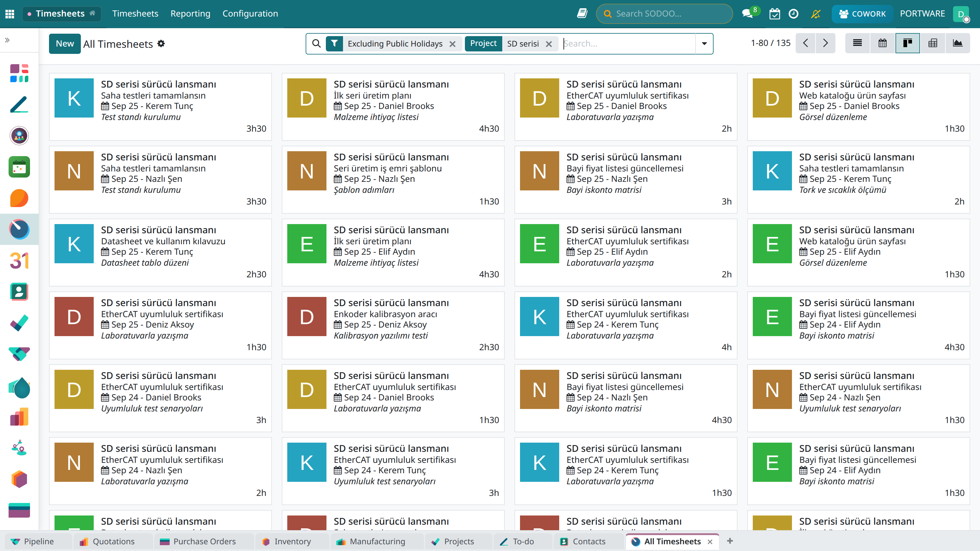Open the clock timer icon

point(793,14)
